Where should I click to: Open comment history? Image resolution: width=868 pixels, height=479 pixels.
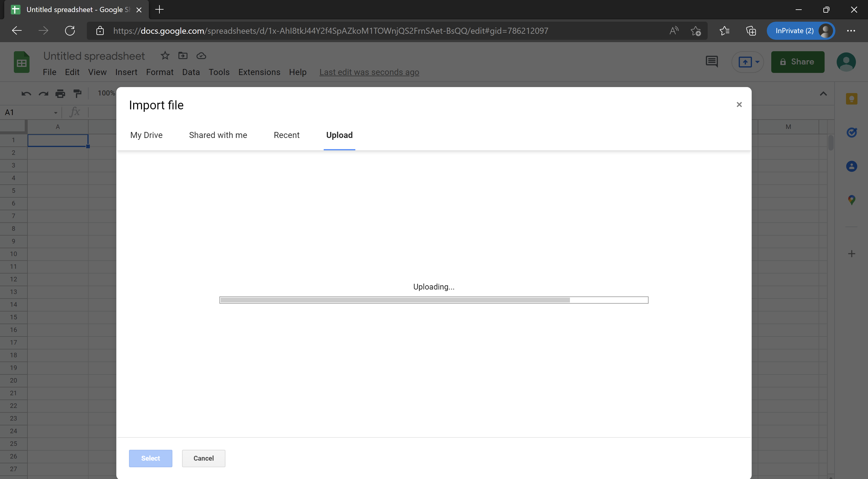click(712, 62)
